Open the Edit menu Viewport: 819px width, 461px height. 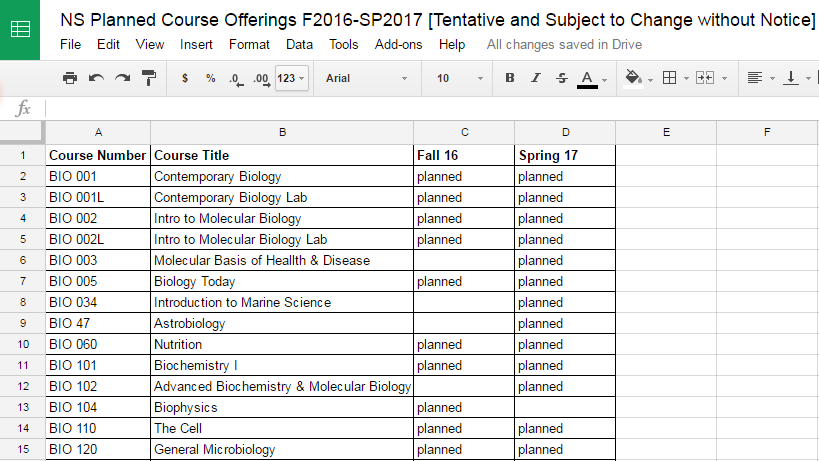coord(108,44)
